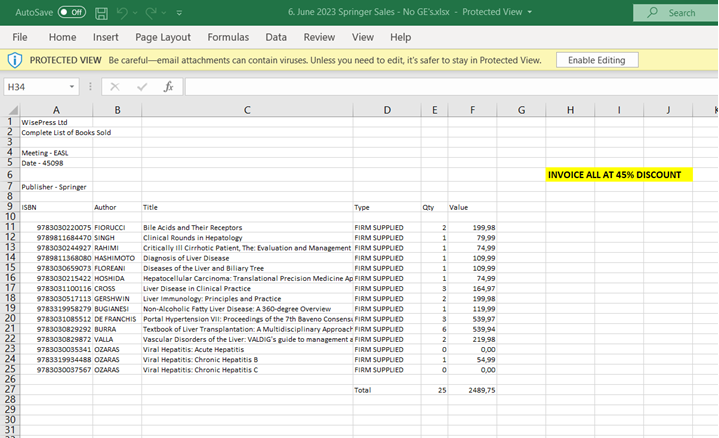
Task: Open the File tab
Action: tap(20, 37)
